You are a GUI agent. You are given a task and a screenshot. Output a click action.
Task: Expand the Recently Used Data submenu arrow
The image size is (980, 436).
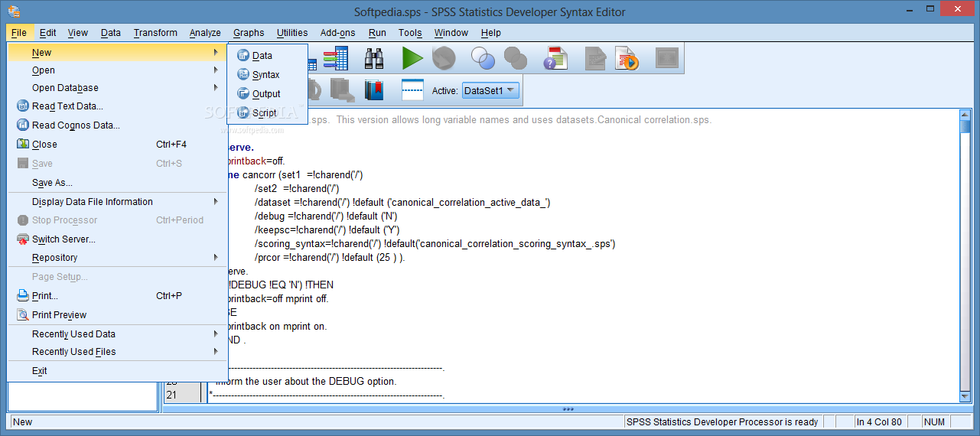point(216,334)
